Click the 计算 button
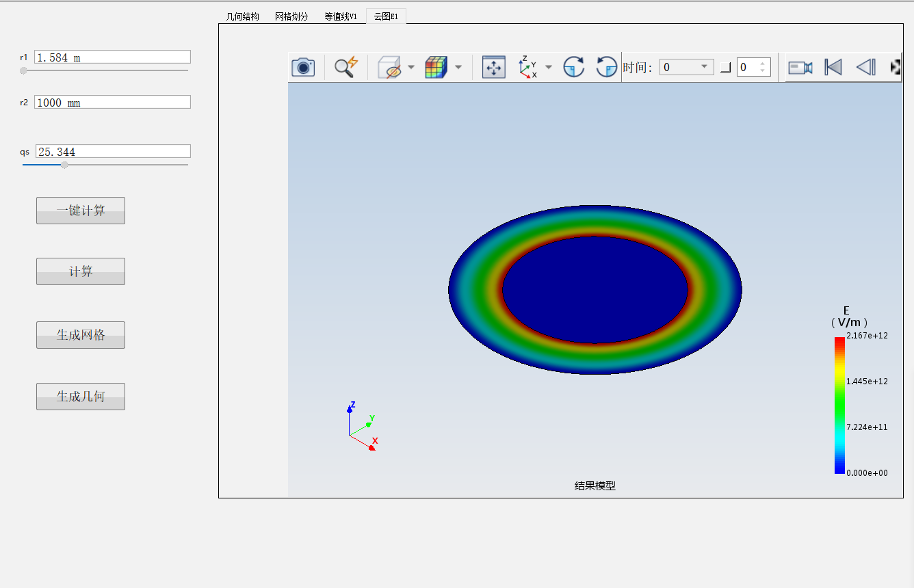This screenshot has width=914, height=588. 81,271
